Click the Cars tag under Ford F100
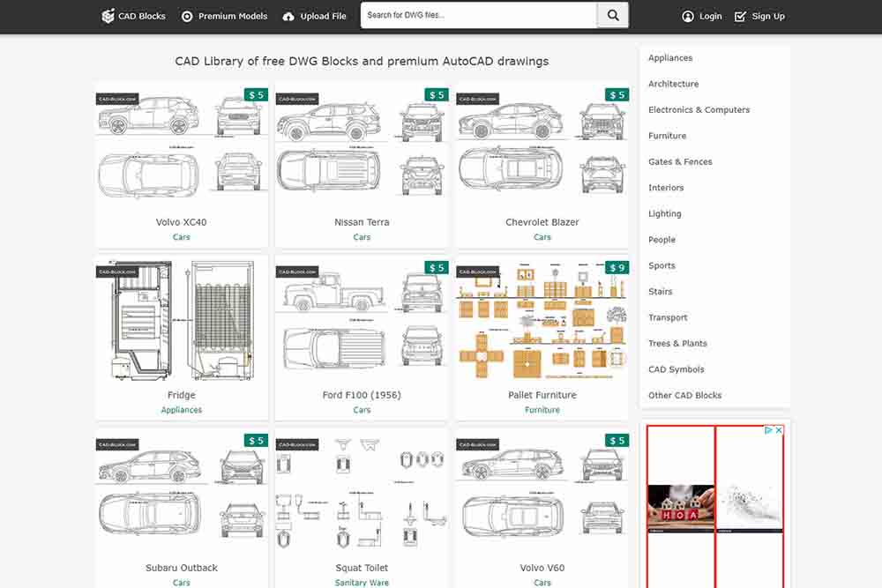882x588 pixels. (x=362, y=410)
